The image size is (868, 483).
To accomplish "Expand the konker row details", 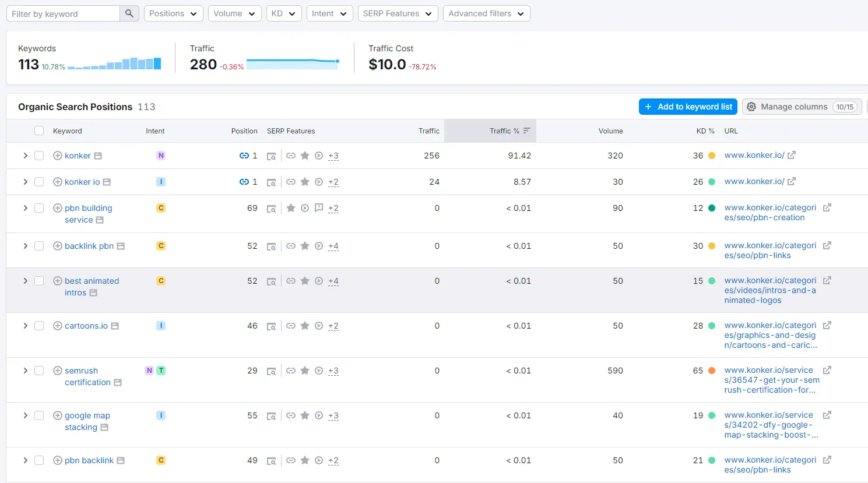I will (25, 156).
